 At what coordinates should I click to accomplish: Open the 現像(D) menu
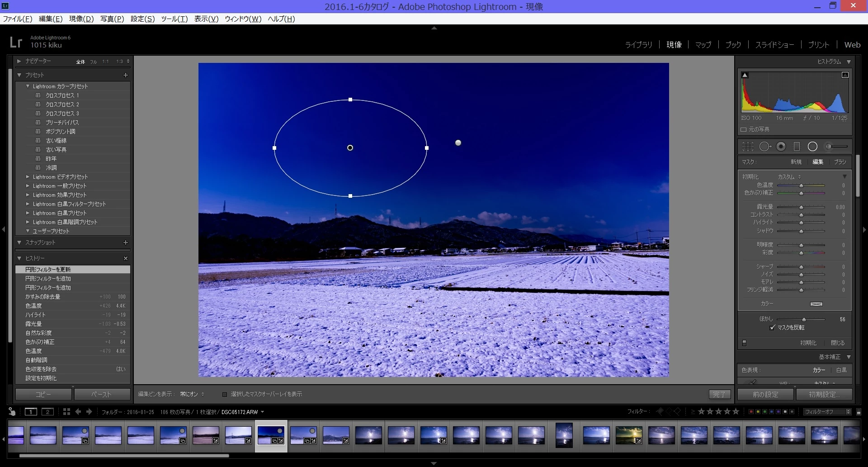81,19
